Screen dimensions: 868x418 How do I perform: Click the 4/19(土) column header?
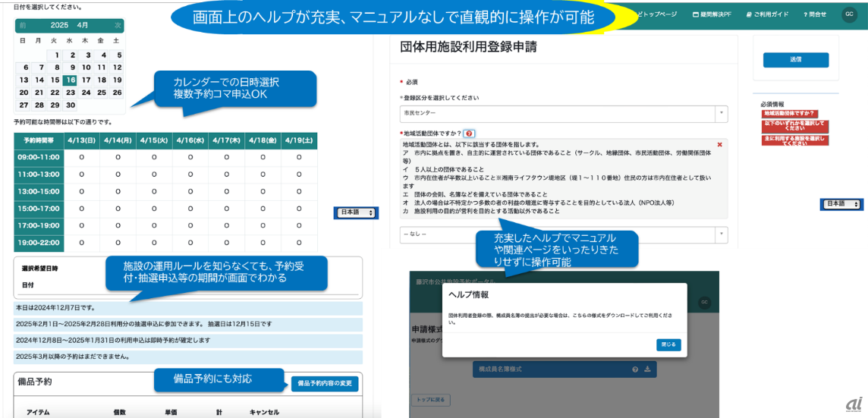(x=300, y=140)
